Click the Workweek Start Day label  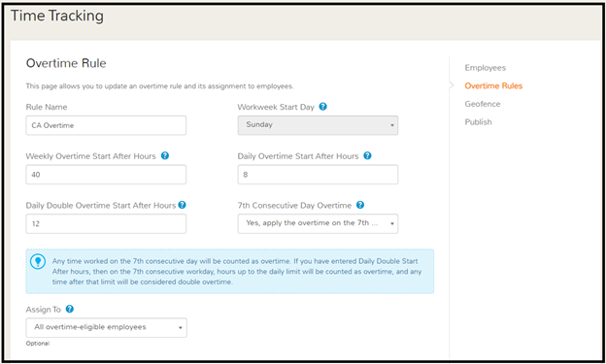tap(276, 107)
